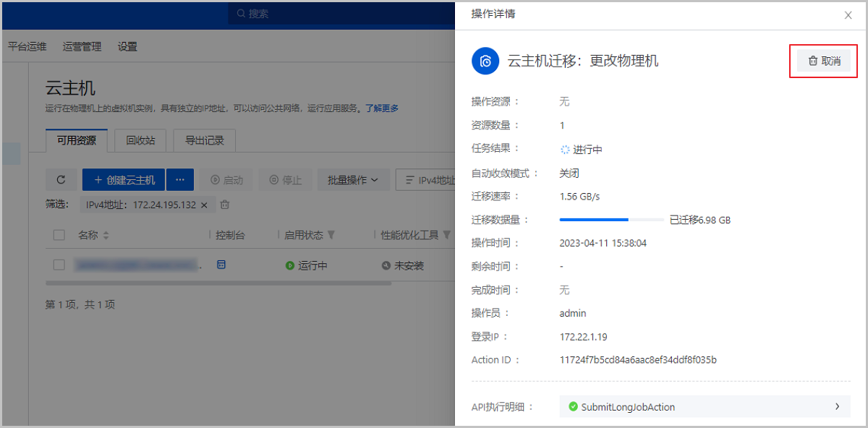Click the refresh icon button
The width and height of the screenshot is (868, 428).
[61, 180]
